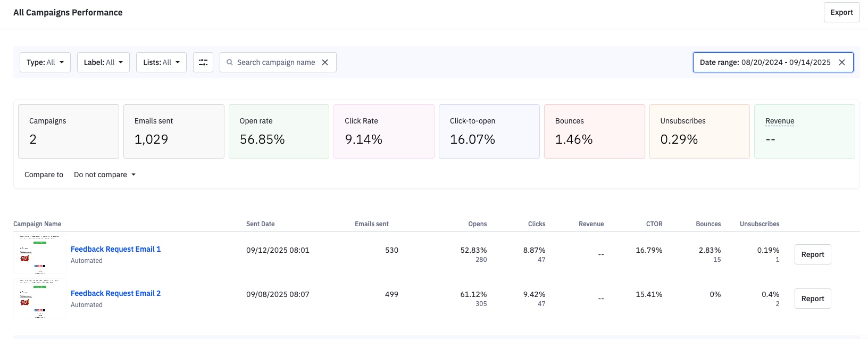The height and width of the screenshot is (339, 868).
Task: Expand the 'Do not compare' dropdown
Action: tap(105, 175)
